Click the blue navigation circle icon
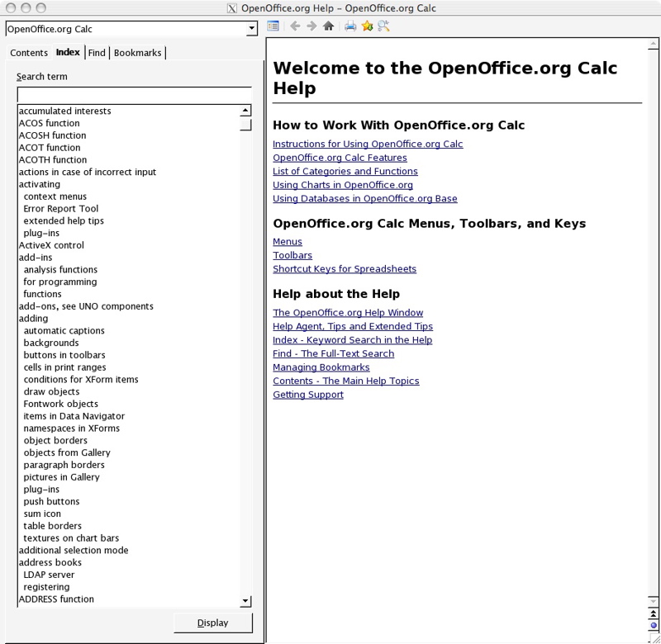 tap(654, 625)
